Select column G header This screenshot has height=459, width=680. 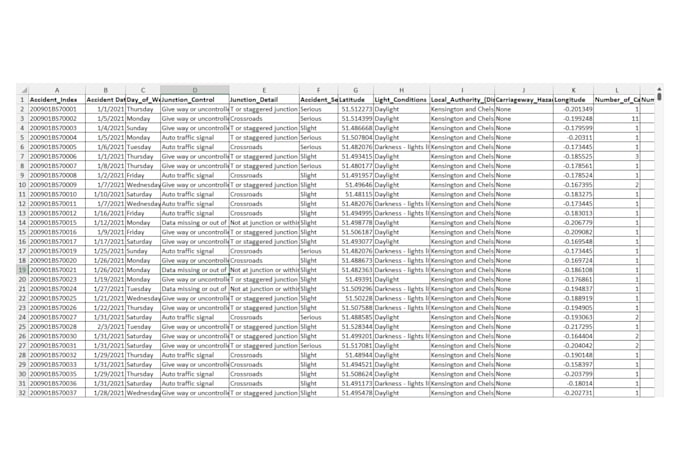(356, 90)
